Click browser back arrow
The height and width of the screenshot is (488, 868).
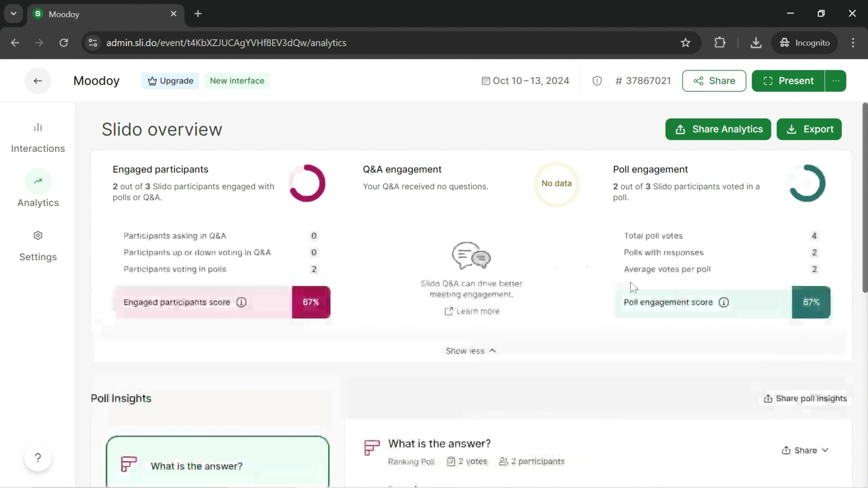pyautogui.click(x=15, y=43)
